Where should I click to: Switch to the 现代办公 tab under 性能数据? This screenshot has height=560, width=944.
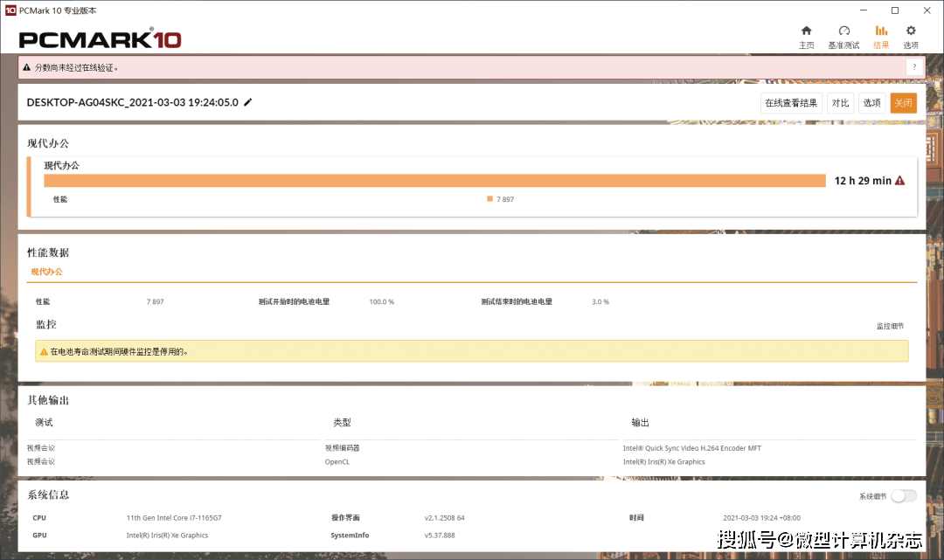coord(46,272)
